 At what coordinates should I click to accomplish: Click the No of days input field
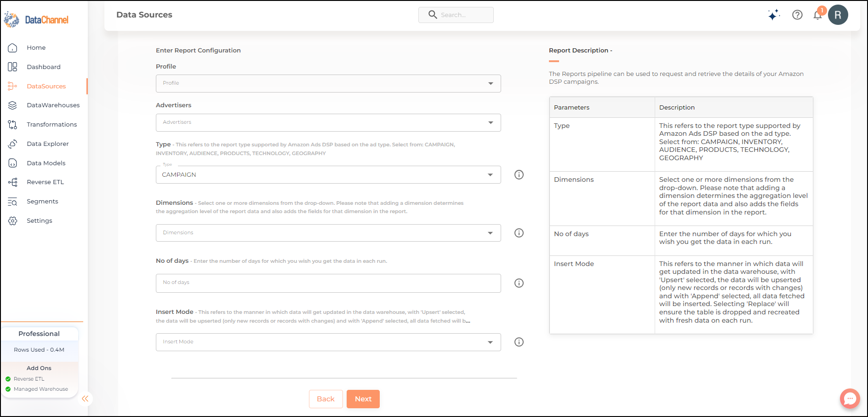328,283
